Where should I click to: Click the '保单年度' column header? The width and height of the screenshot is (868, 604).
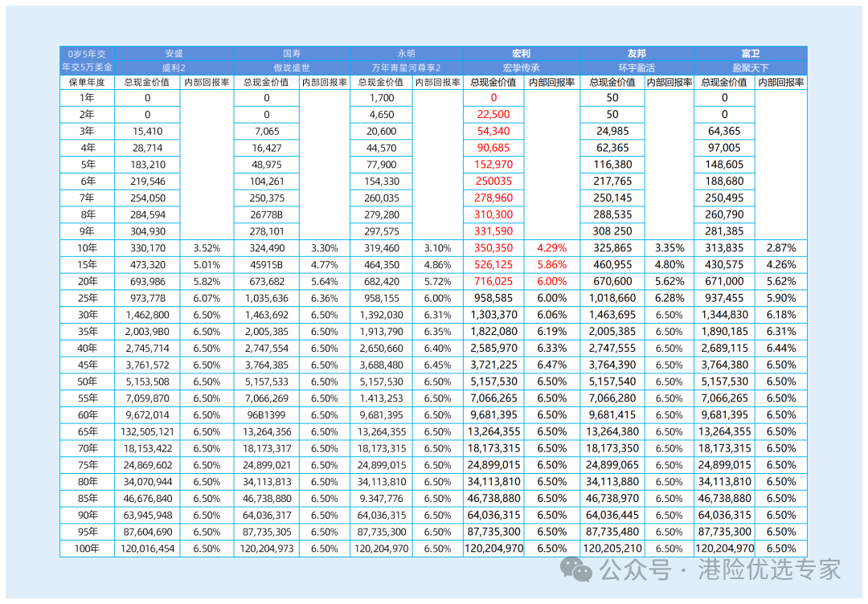(x=87, y=83)
